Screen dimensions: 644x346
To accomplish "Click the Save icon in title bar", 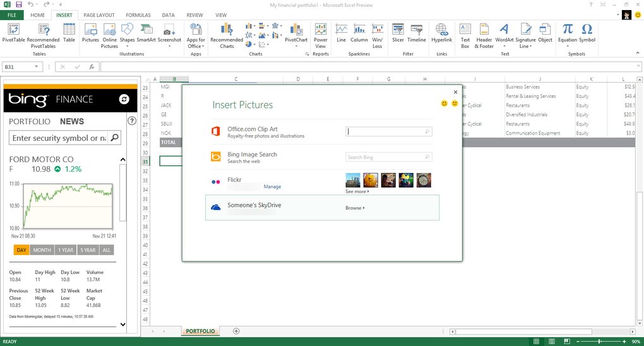I will [x=18, y=4].
